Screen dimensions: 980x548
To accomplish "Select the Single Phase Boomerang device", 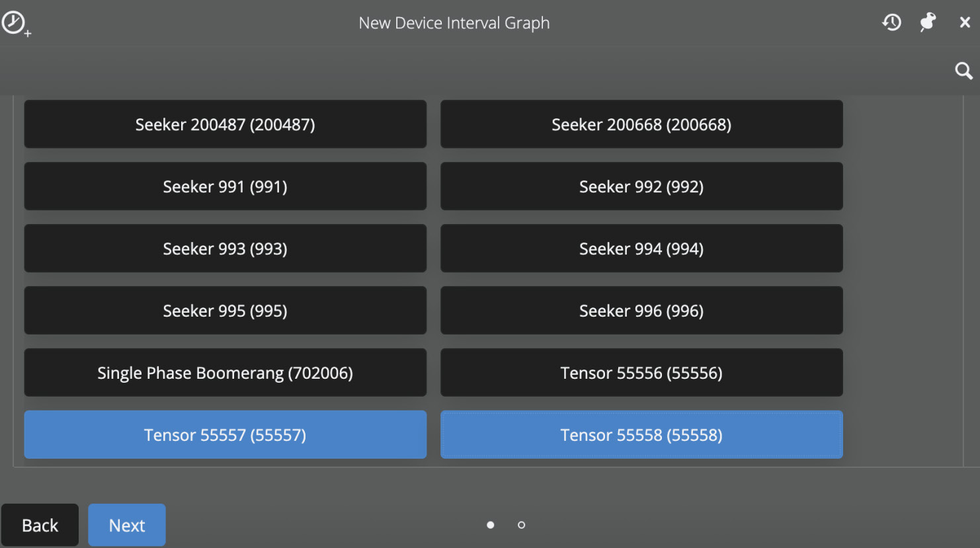I will point(225,372).
